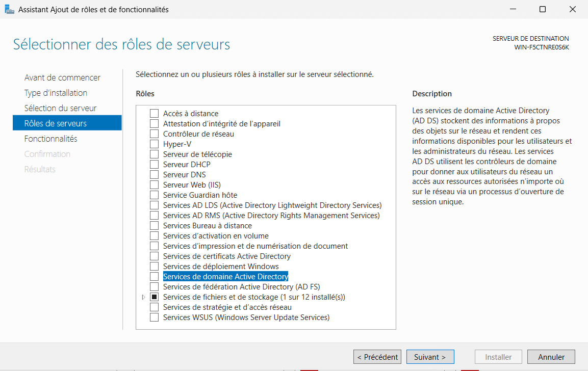Open Type d'installation step
Screen dimensions: 588x371
[56, 93]
